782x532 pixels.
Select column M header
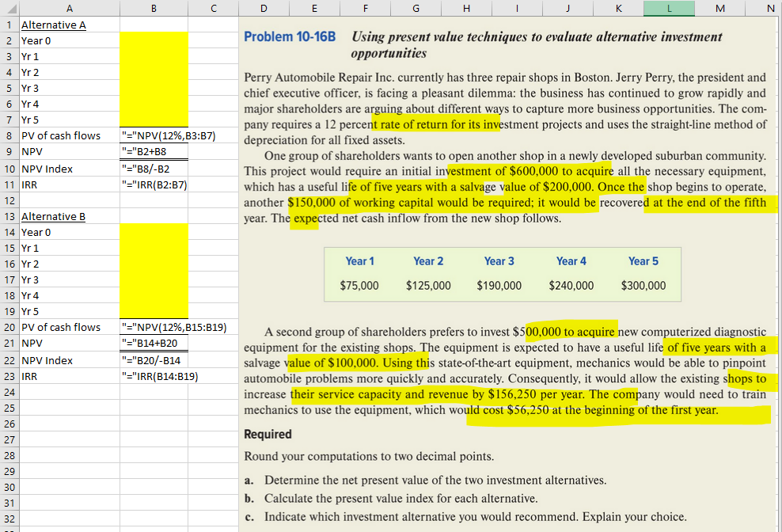click(719, 8)
